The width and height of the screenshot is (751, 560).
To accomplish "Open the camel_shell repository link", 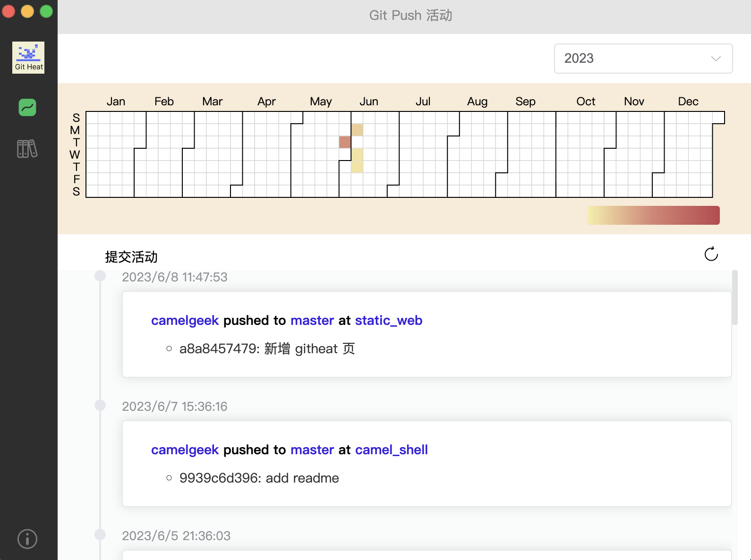I will tap(392, 450).
